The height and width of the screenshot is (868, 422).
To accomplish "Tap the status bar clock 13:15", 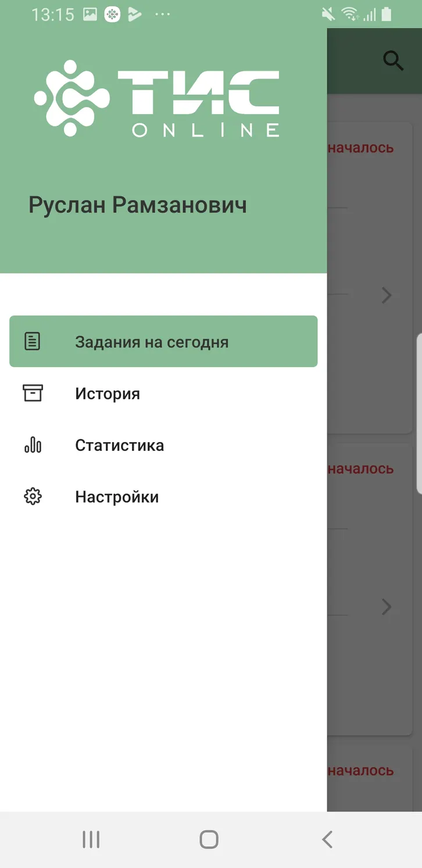I will [53, 15].
